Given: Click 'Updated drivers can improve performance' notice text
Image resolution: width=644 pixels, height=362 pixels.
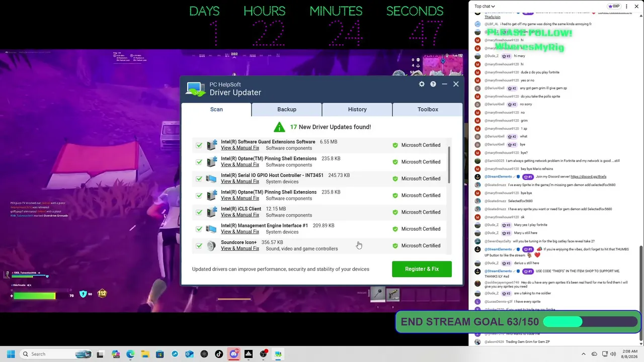Looking at the screenshot, I should pos(281,269).
